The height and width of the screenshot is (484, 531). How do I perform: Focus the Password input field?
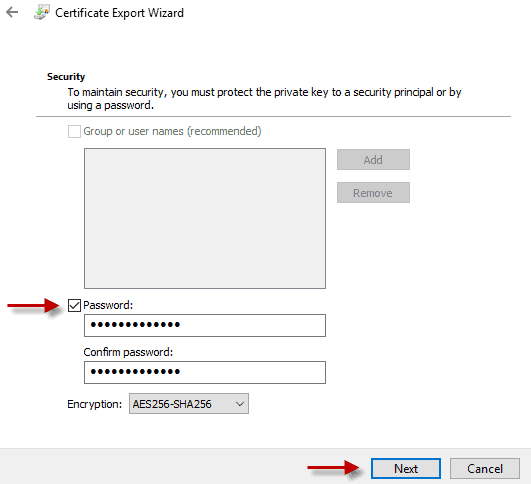click(x=205, y=325)
